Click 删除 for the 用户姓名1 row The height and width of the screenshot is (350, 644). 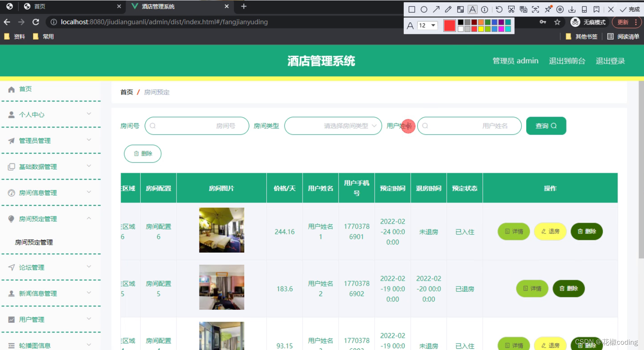[x=586, y=231]
